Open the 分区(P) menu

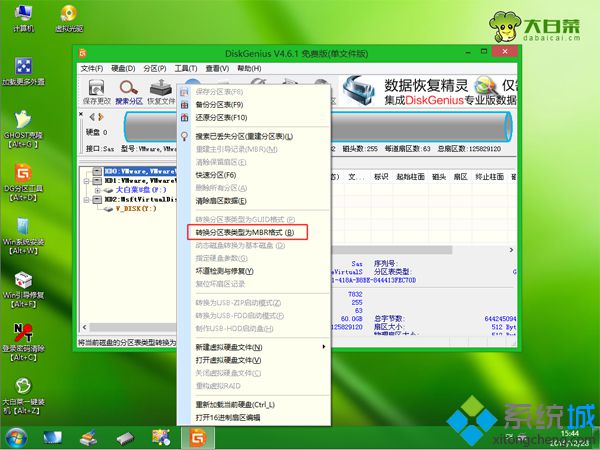point(155,68)
